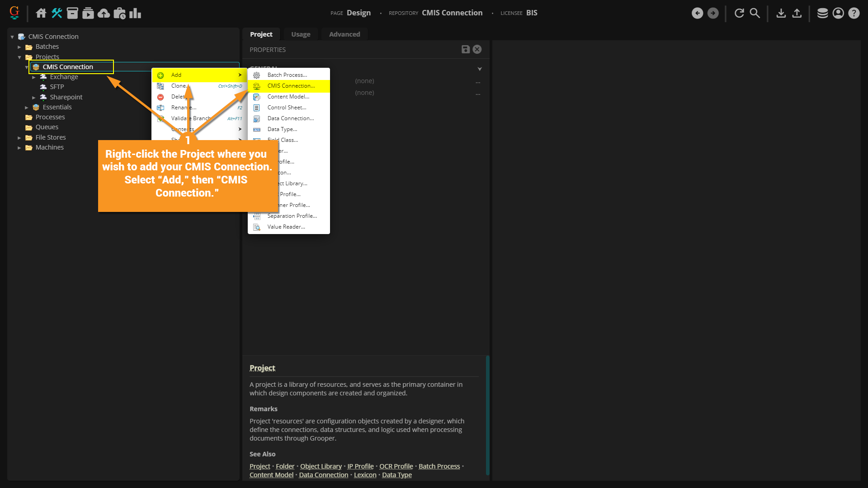Click the refresh icon in top bar
868x488 pixels.
point(739,13)
